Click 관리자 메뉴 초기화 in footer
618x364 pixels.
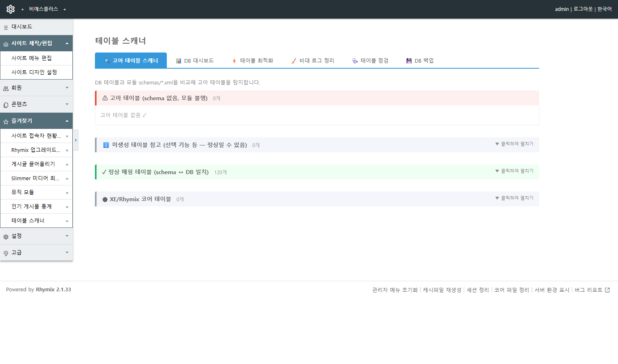(395, 290)
